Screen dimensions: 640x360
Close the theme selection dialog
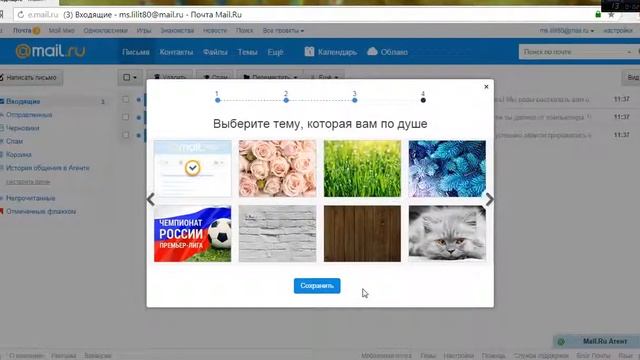tap(486, 87)
